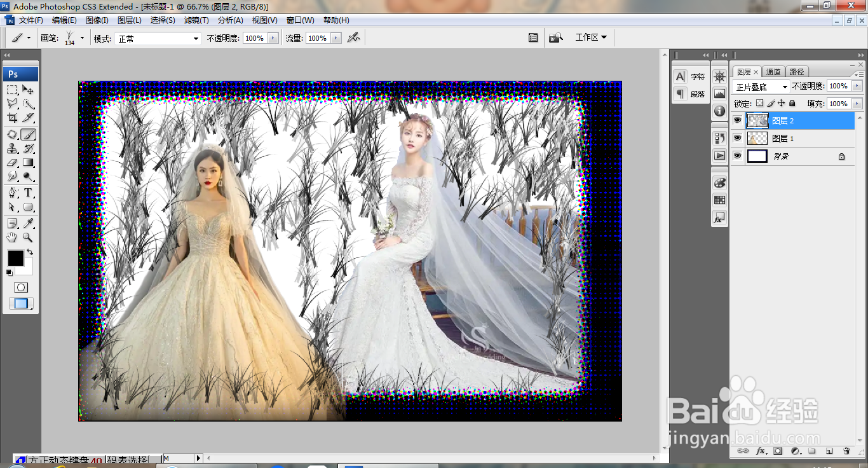This screenshot has width=868, height=468.
Task: Enable airbrush mode in options bar
Action: pos(354,38)
